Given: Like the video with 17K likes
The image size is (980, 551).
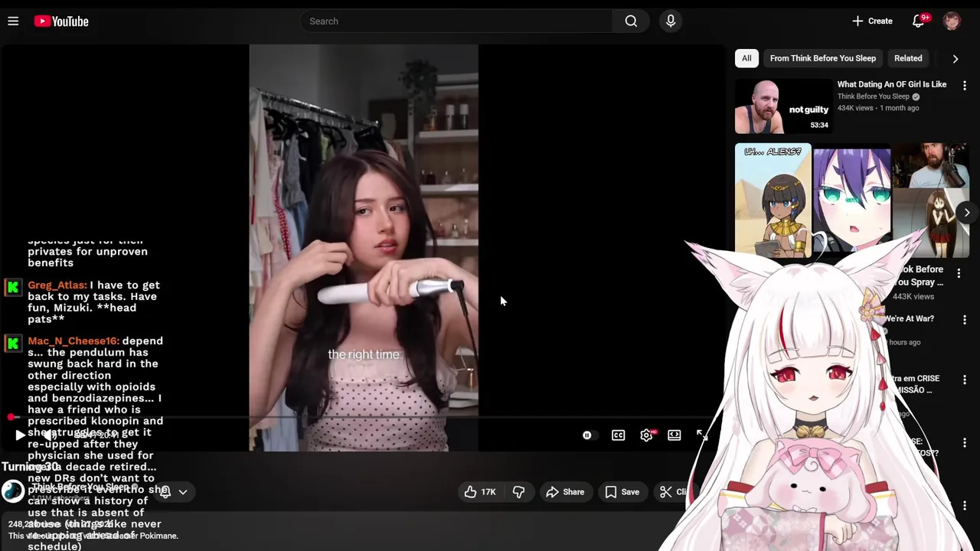Looking at the screenshot, I should (481, 492).
